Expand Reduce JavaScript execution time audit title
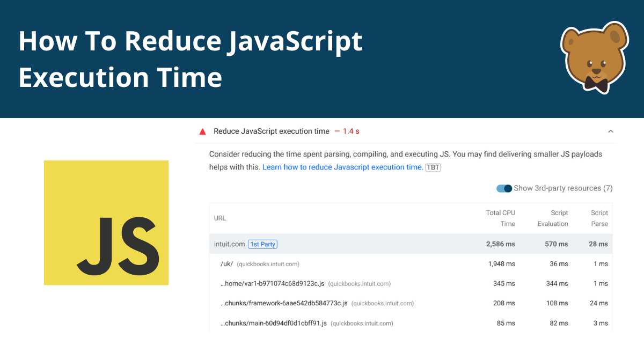The height and width of the screenshot is (338, 644). pyautogui.click(x=272, y=131)
